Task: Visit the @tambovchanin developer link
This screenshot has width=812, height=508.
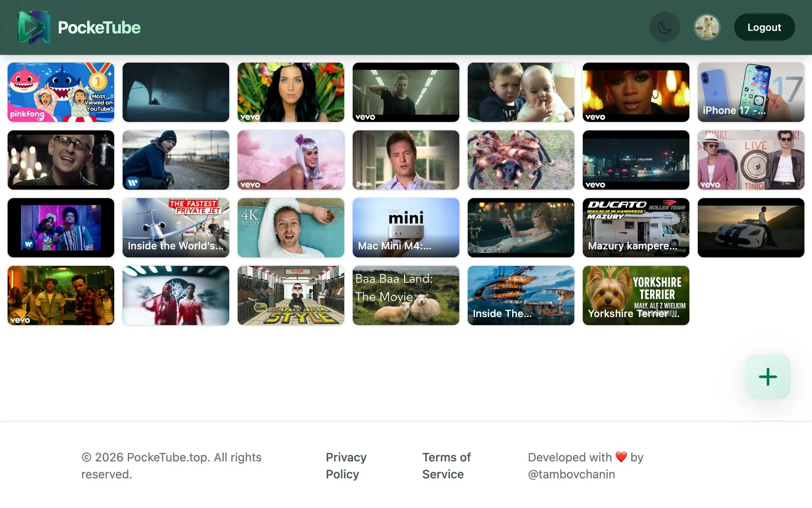Action: click(x=571, y=474)
